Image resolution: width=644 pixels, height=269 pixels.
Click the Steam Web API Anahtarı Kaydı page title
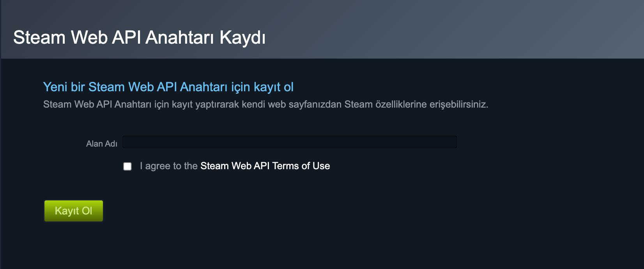point(140,37)
